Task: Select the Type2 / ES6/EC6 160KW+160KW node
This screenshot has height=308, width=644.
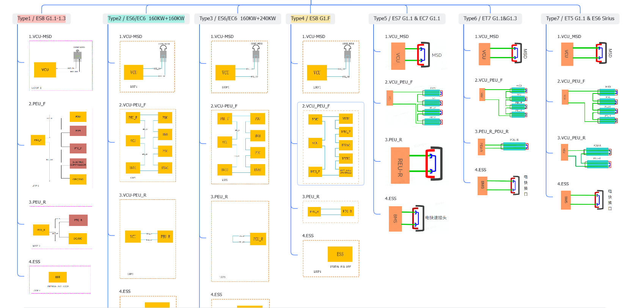Action: pos(146,19)
